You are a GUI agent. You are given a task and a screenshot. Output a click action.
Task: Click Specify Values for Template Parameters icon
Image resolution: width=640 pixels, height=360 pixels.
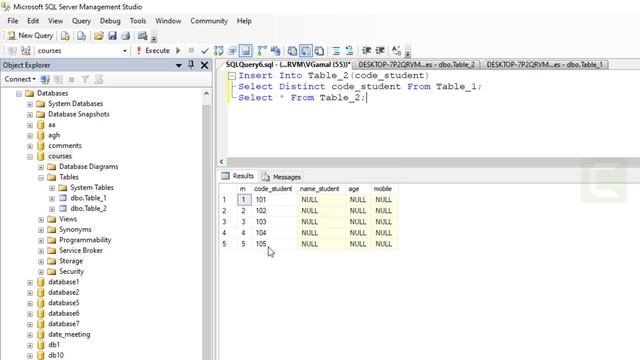tap(396, 51)
